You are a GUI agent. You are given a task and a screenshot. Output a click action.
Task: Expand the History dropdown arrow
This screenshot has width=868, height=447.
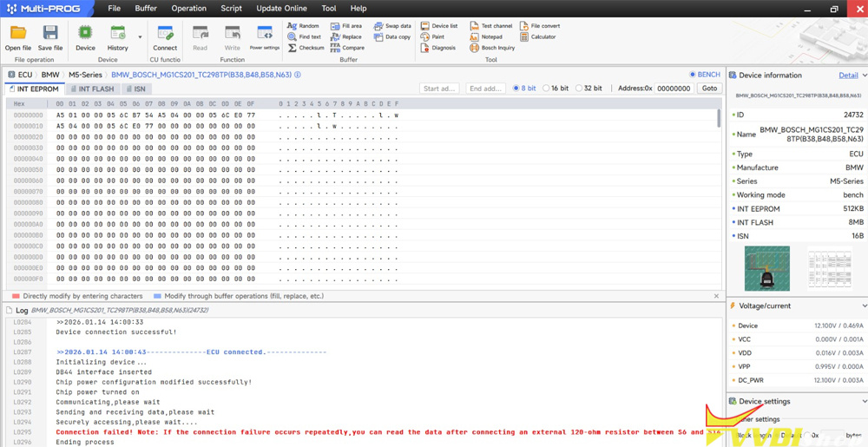pos(140,37)
